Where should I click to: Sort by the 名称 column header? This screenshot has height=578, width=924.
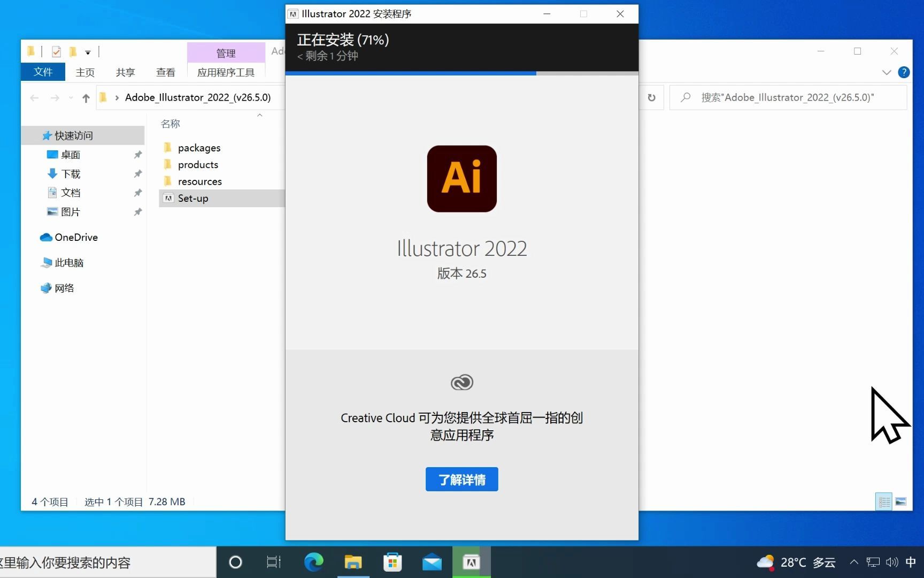click(171, 124)
